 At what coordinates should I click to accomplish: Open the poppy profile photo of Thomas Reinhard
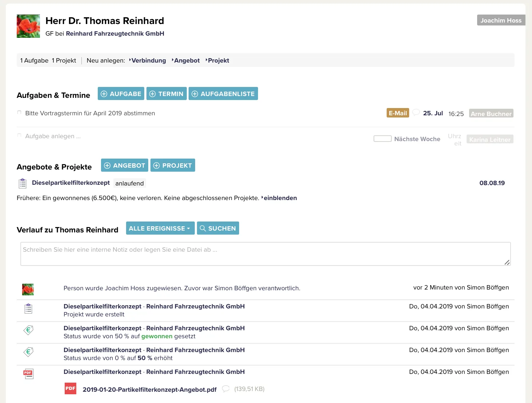pyautogui.click(x=28, y=26)
